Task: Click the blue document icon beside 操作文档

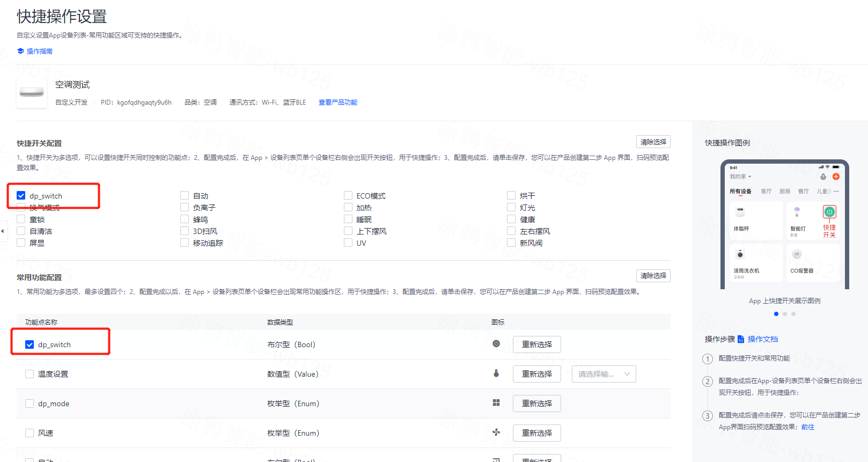Action: (x=741, y=339)
